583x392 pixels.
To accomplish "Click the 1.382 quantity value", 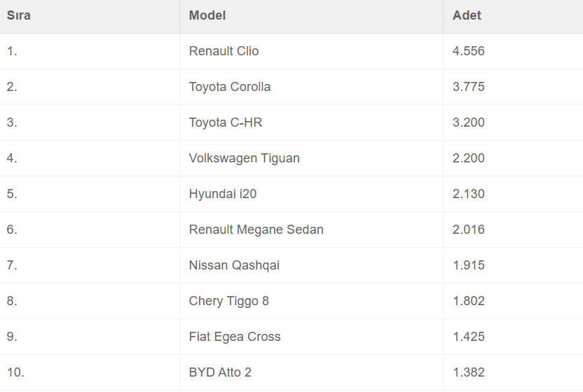I will (468, 372).
